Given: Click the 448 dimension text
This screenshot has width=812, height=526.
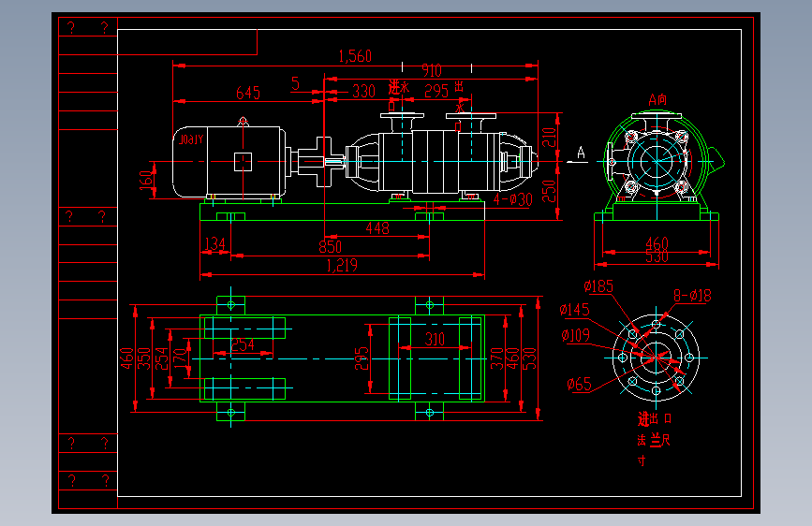Looking at the screenshot, I should (x=377, y=227).
